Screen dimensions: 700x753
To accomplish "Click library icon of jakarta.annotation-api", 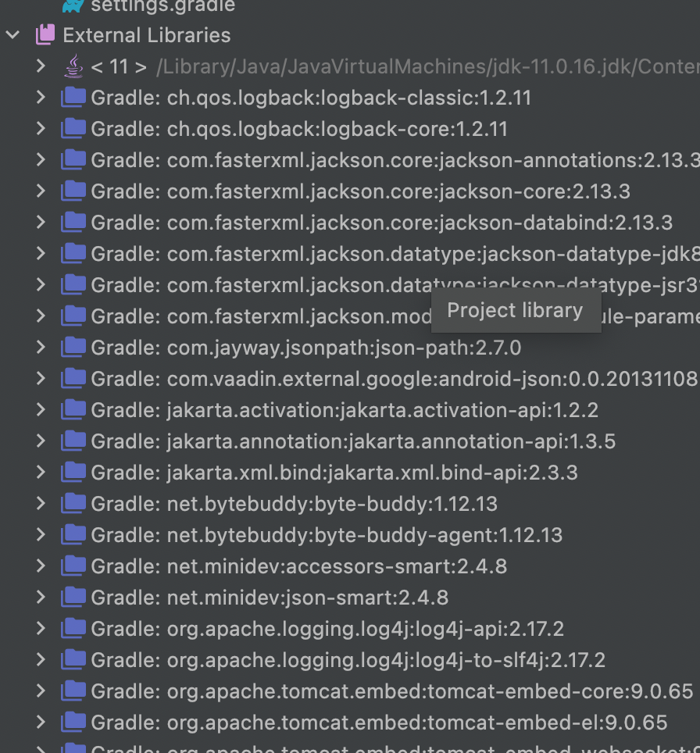I will (x=73, y=441).
